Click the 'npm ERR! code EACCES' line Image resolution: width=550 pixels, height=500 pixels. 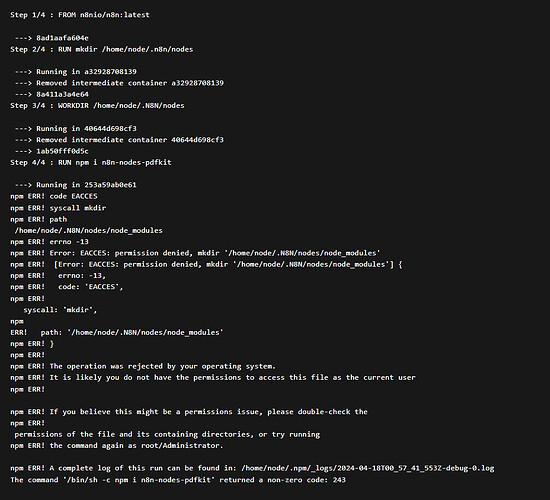coord(54,196)
